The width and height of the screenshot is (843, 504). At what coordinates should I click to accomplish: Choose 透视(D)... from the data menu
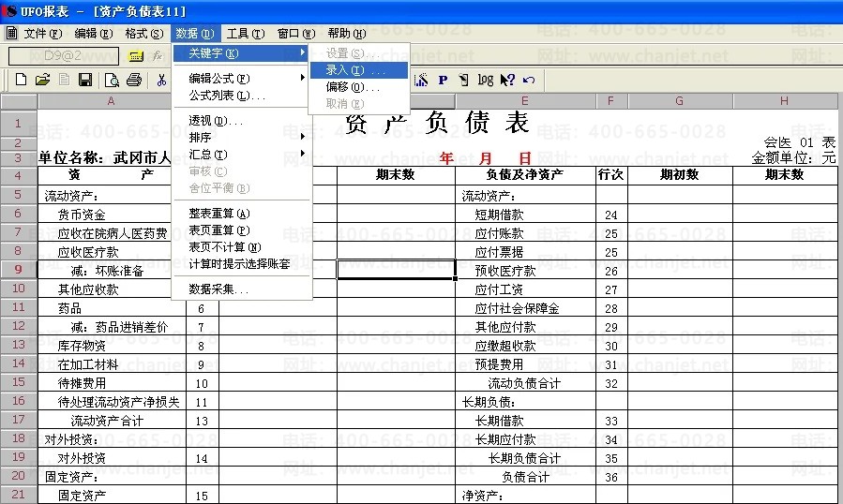click(241, 120)
